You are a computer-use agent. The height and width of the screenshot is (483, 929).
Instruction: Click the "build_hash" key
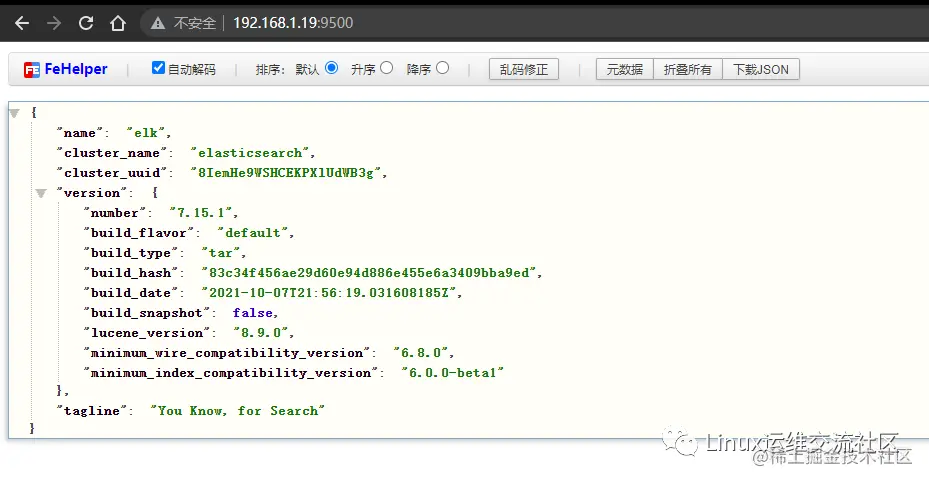point(131,273)
